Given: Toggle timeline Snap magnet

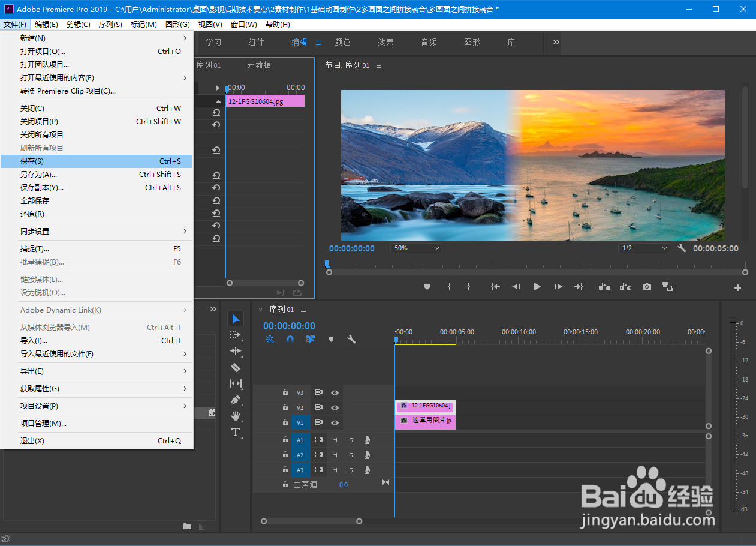Looking at the screenshot, I should tap(290, 339).
